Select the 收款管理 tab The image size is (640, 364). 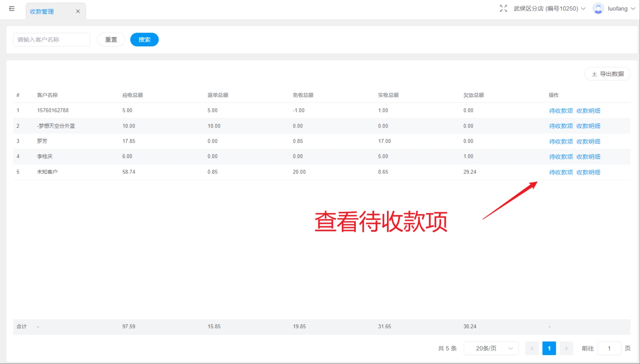(x=42, y=11)
